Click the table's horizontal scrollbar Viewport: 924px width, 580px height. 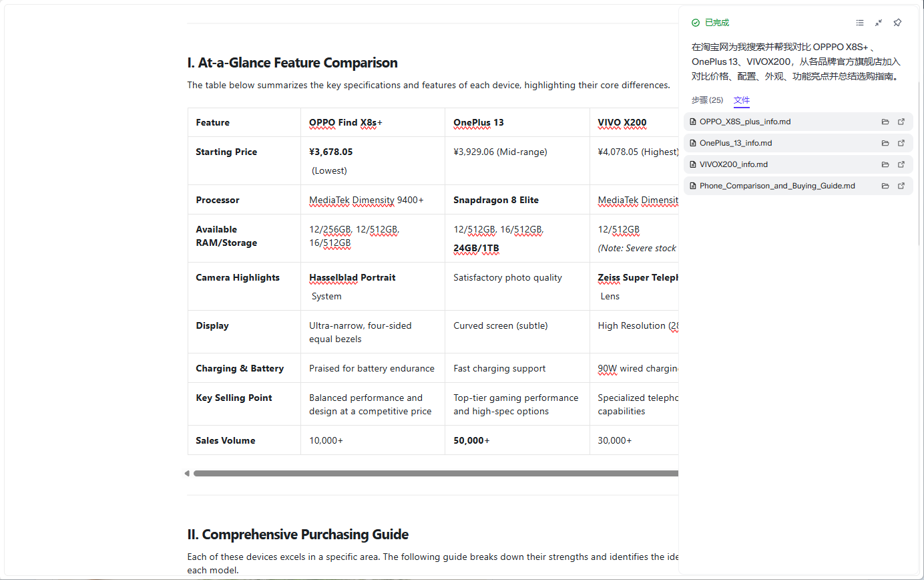coord(434,474)
